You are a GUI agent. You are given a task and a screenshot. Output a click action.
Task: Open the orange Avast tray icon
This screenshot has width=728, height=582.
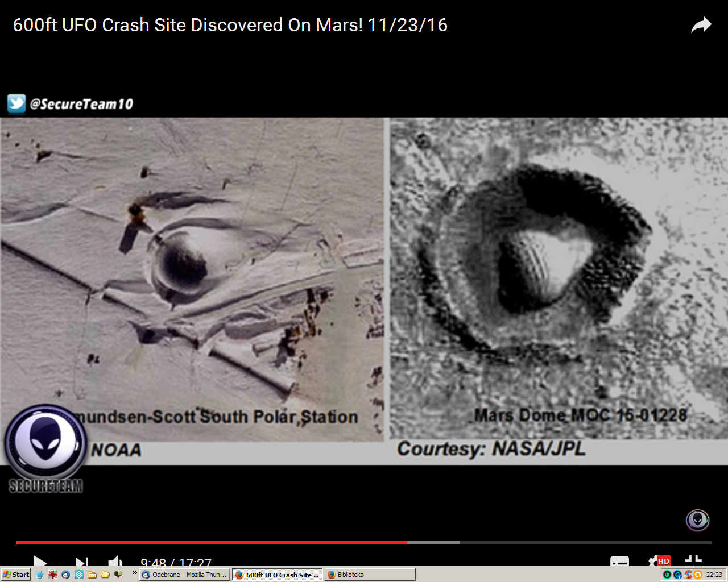click(x=697, y=575)
